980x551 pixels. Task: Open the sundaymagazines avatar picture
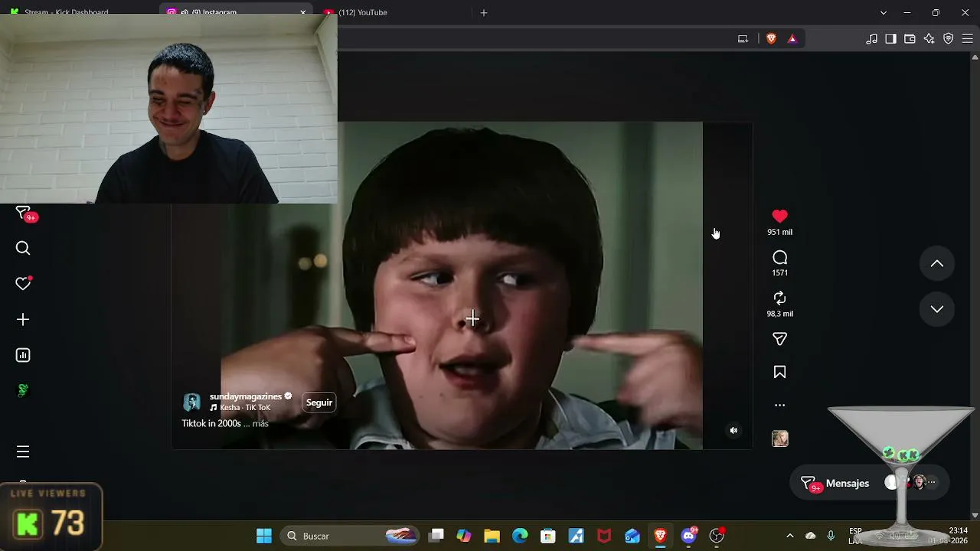[x=191, y=402]
